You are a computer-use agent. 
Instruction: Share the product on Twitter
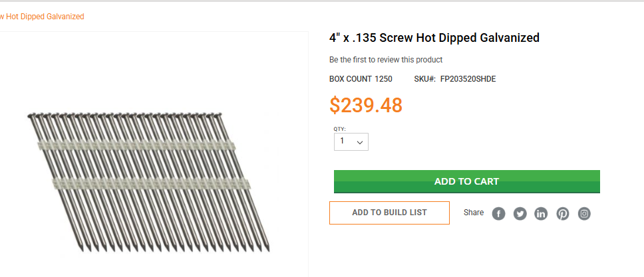[x=520, y=214]
